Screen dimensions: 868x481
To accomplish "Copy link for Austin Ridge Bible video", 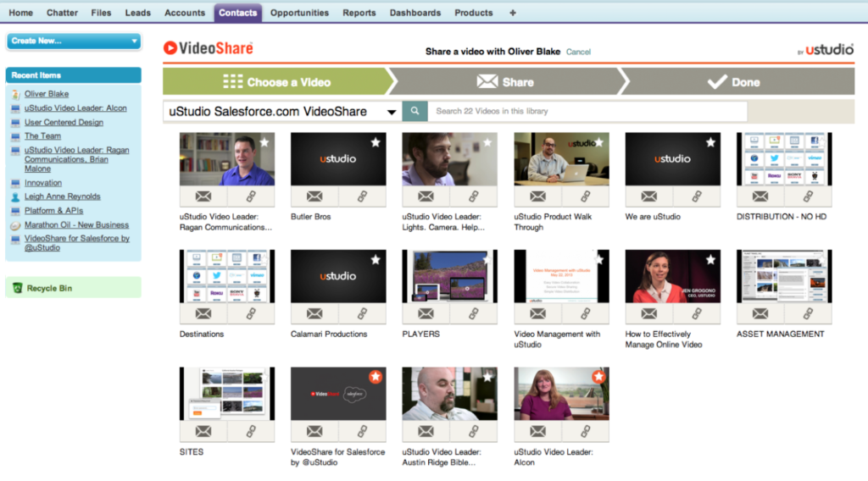I will pyautogui.click(x=473, y=431).
